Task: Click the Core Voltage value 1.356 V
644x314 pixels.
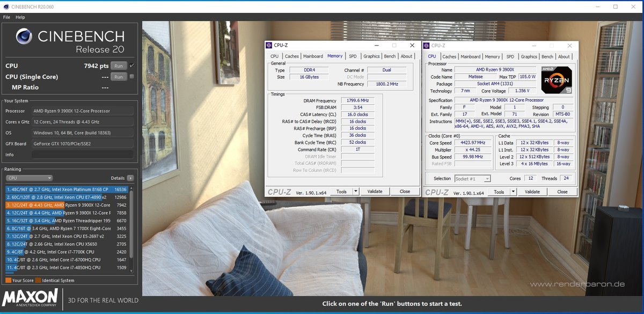Action: point(523,91)
